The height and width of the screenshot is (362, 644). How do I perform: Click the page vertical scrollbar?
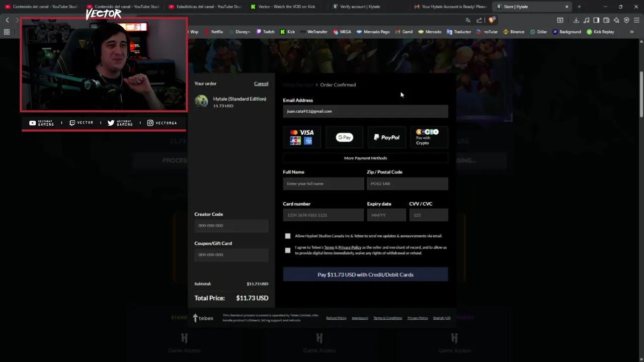641,96
